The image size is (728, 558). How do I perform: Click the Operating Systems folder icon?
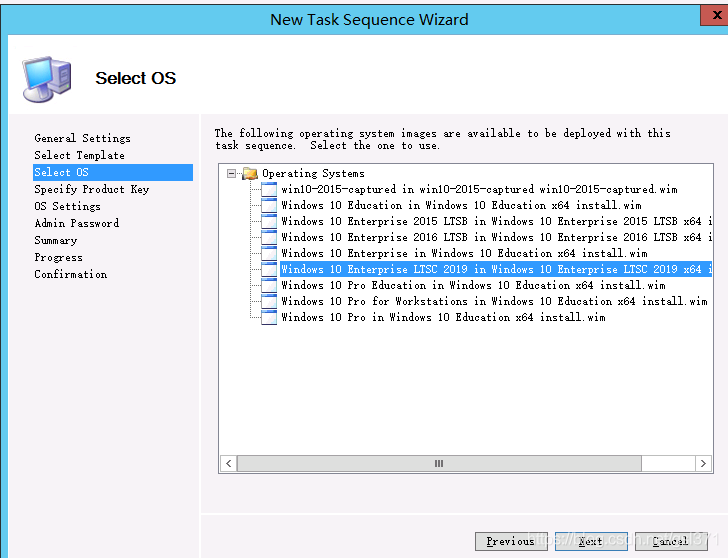coord(250,174)
